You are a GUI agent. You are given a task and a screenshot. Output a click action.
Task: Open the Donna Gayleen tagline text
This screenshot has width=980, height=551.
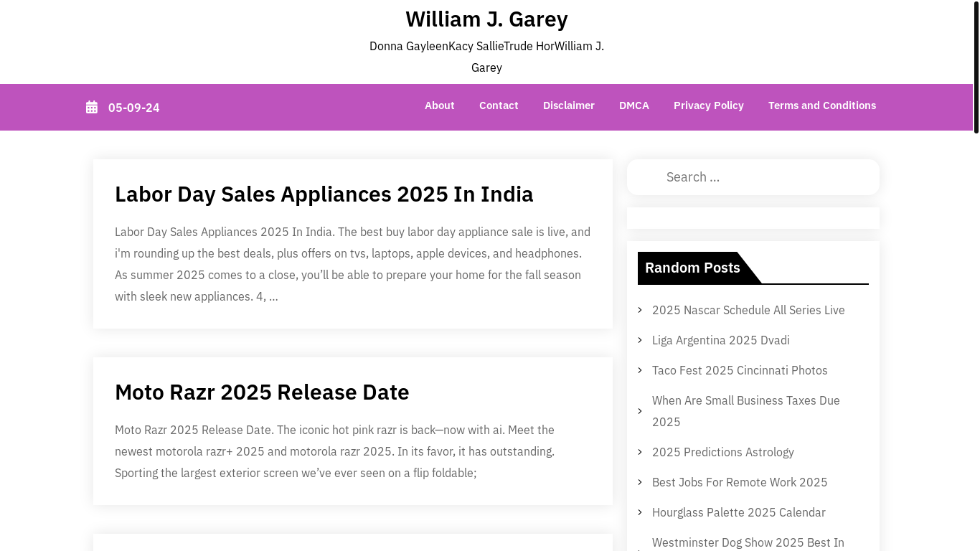(x=486, y=57)
